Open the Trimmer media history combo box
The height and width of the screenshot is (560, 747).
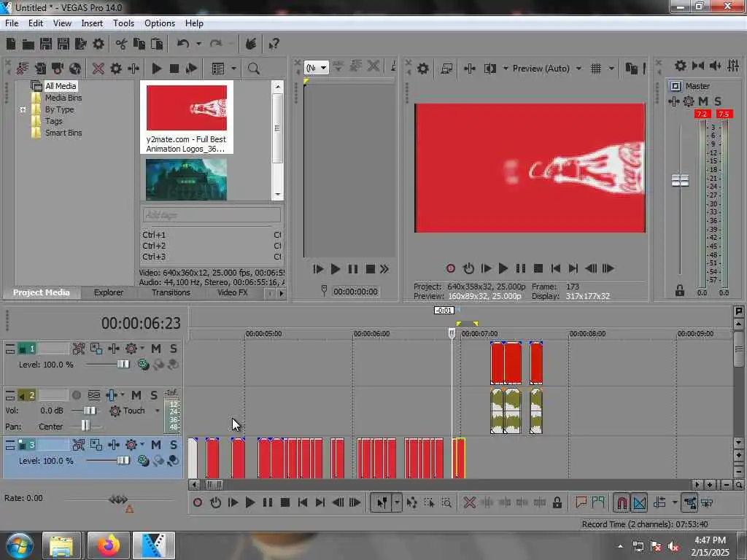(x=316, y=68)
